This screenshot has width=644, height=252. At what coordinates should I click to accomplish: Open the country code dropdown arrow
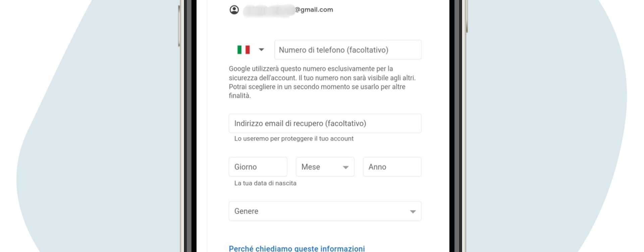pos(261,50)
